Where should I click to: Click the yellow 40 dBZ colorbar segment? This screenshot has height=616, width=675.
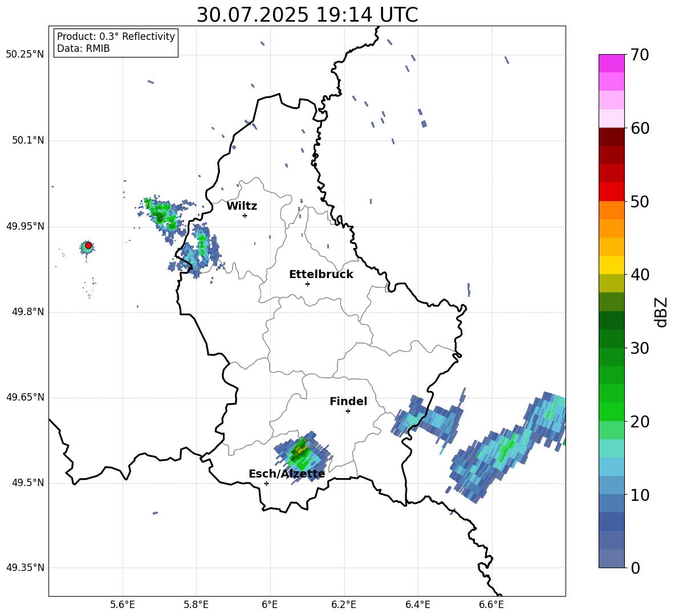[x=611, y=265]
